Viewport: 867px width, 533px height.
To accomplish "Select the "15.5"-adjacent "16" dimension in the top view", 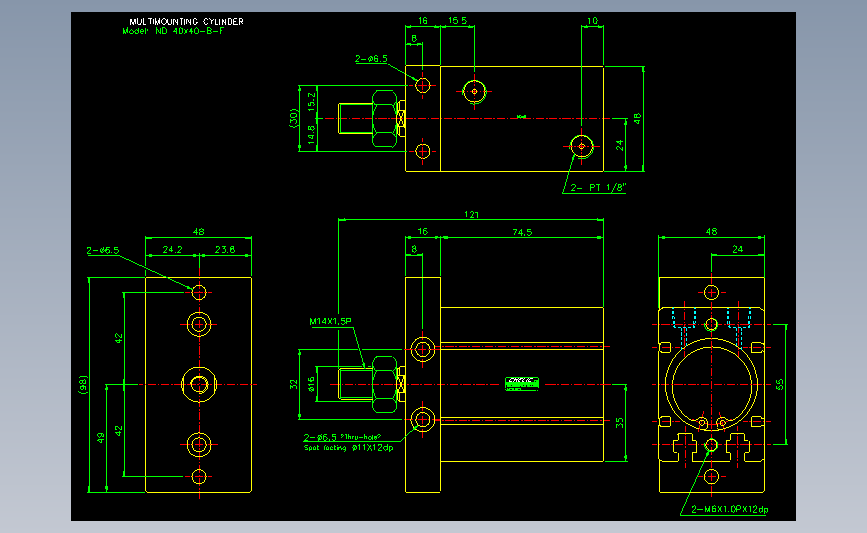I will [x=422, y=20].
